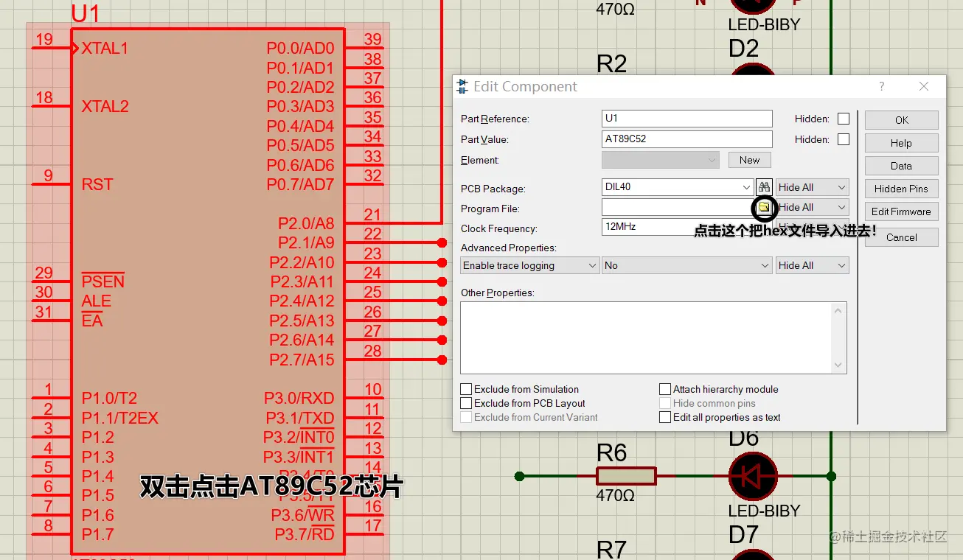
Task: Click the binoculars icon beside PCB Package
Action: [x=764, y=187]
